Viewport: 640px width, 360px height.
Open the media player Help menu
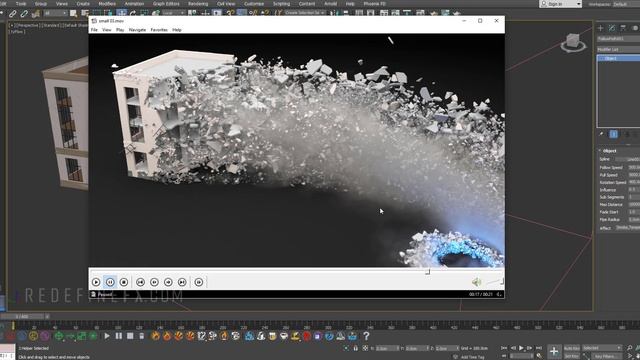click(x=177, y=30)
